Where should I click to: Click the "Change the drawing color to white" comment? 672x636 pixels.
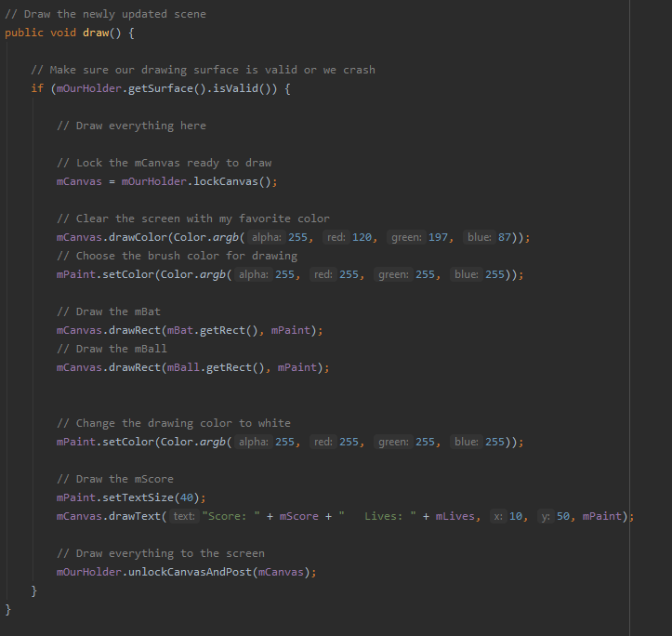pyautogui.click(x=174, y=423)
